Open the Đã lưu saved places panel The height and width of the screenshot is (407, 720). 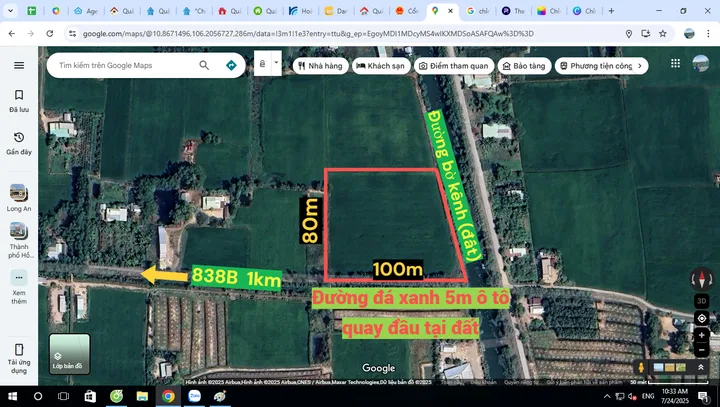(19, 101)
